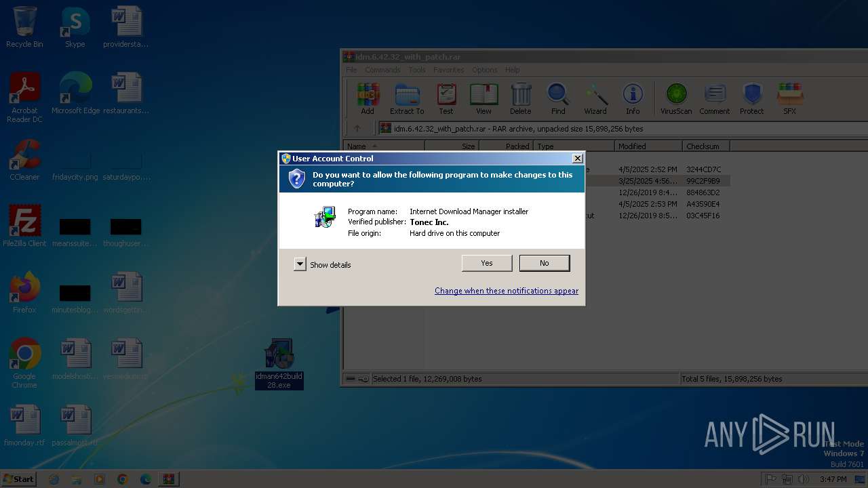Click the taskbar clock showing 3:47 PM
Image resolution: width=868 pixels, height=488 pixels.
point(833,479)
